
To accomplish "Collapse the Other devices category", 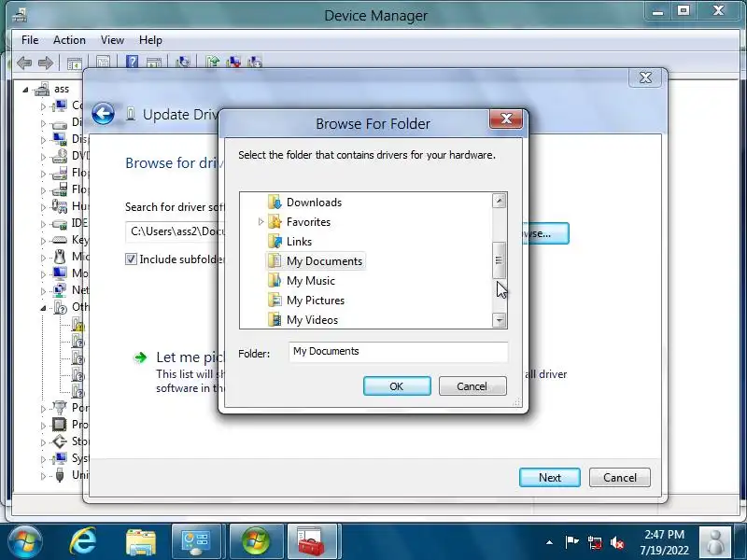I will [x=43, y=308].
